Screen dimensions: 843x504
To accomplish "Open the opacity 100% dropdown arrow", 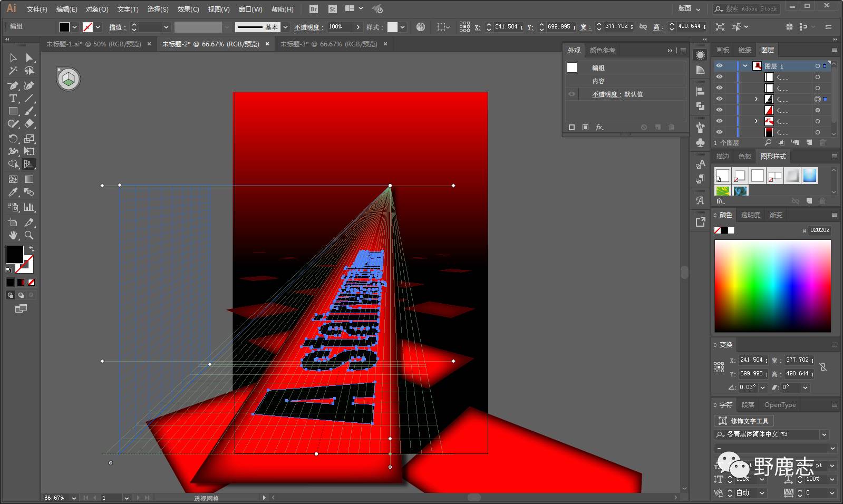I will tap(358, 27).
